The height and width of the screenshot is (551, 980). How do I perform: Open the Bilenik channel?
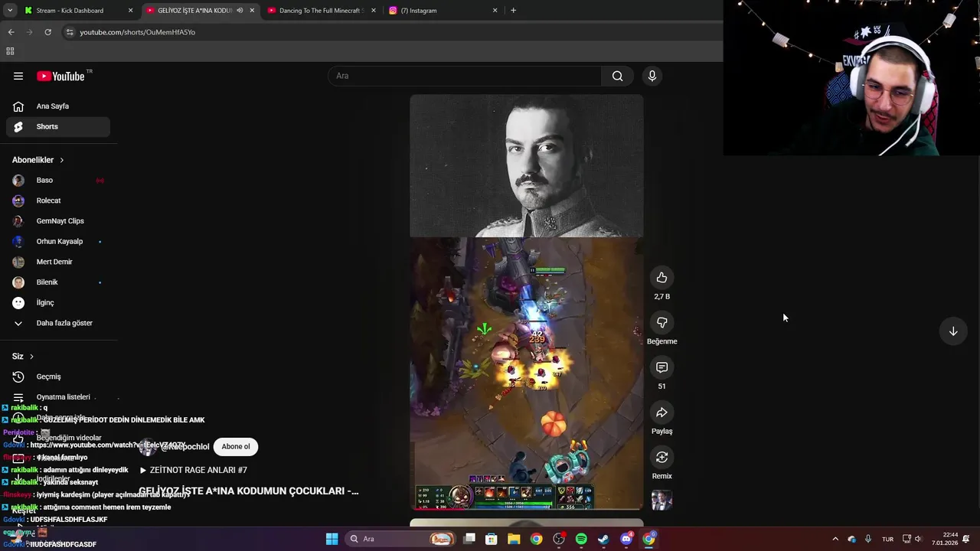[58, 282]
